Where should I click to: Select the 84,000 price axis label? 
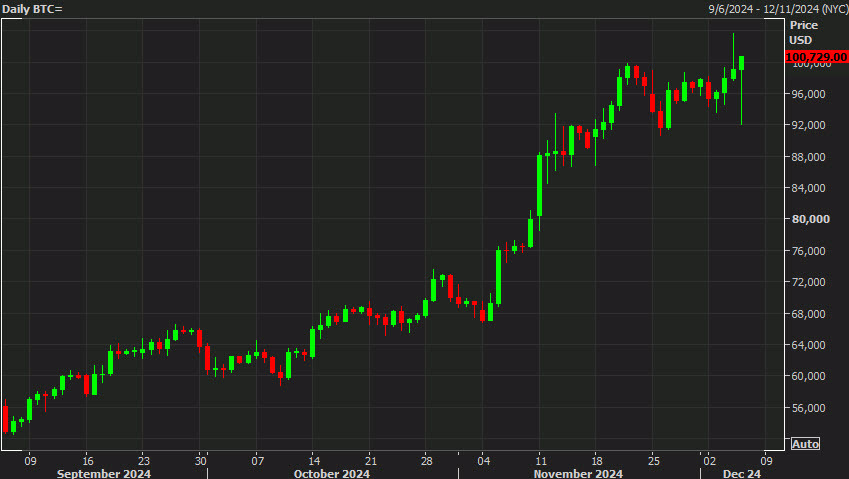click(808, 188)
